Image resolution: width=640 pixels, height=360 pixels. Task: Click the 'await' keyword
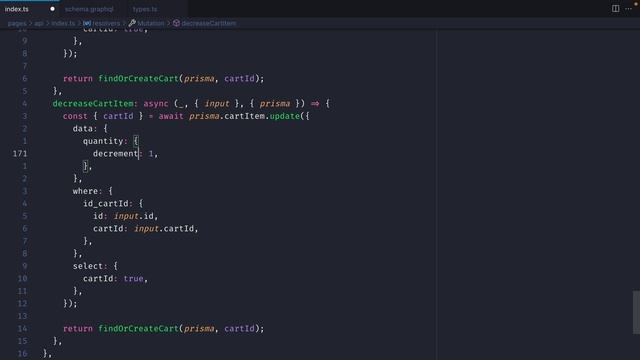[171, 116]
